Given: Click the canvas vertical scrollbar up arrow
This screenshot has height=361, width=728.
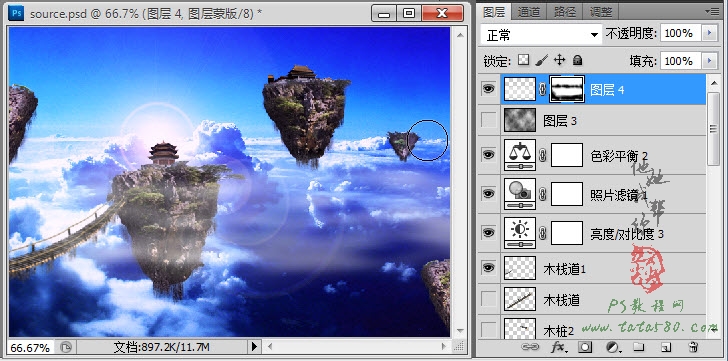Looking at the screenshot, I should pyautogui.click(x=460, y=35).
